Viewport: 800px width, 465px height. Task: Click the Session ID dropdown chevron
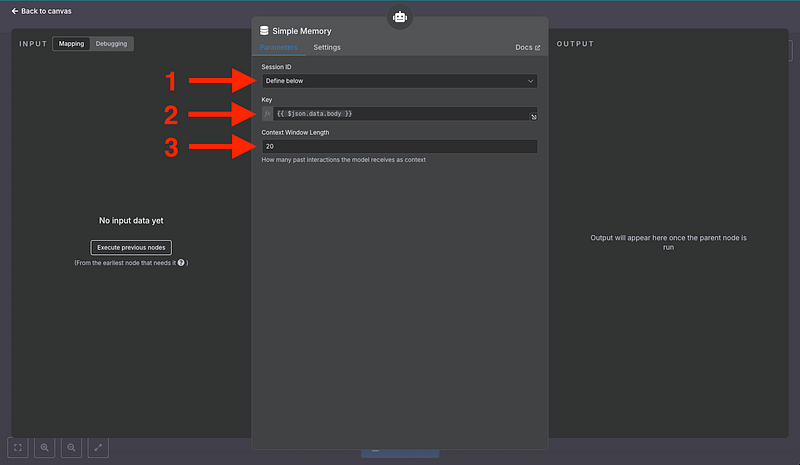(530, 81)
